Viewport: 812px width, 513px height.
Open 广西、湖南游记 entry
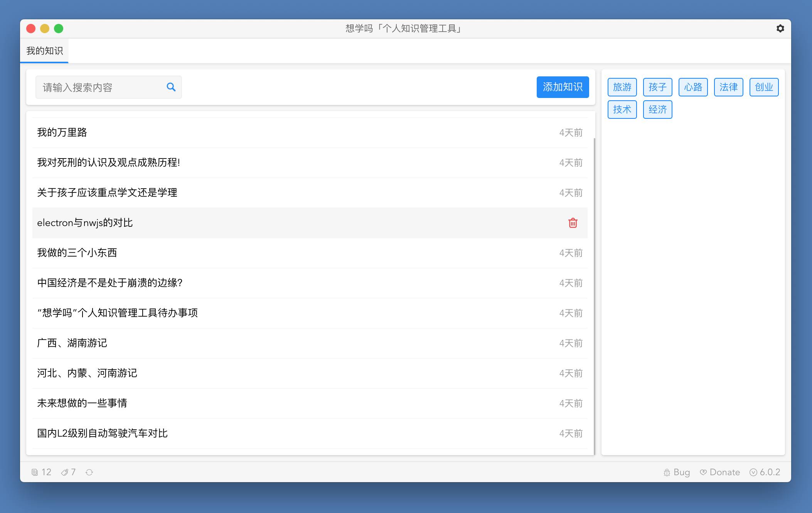point(72,343)
